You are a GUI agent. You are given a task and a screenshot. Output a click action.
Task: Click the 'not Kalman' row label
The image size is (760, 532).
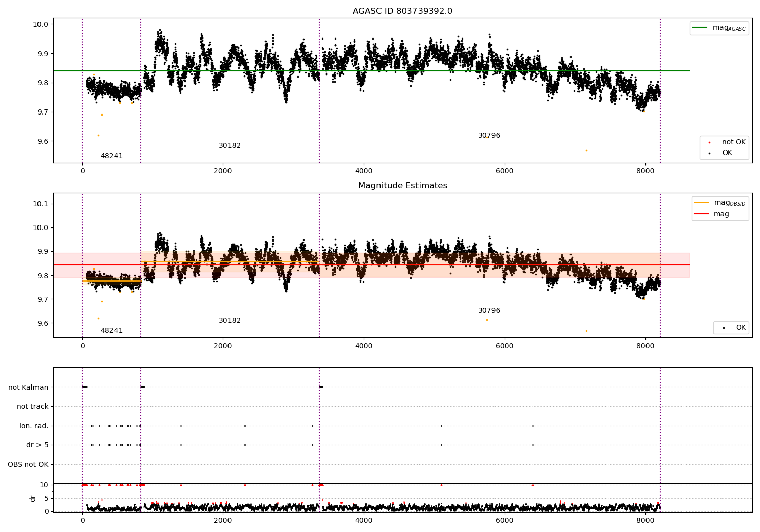[x=28, y=388]
